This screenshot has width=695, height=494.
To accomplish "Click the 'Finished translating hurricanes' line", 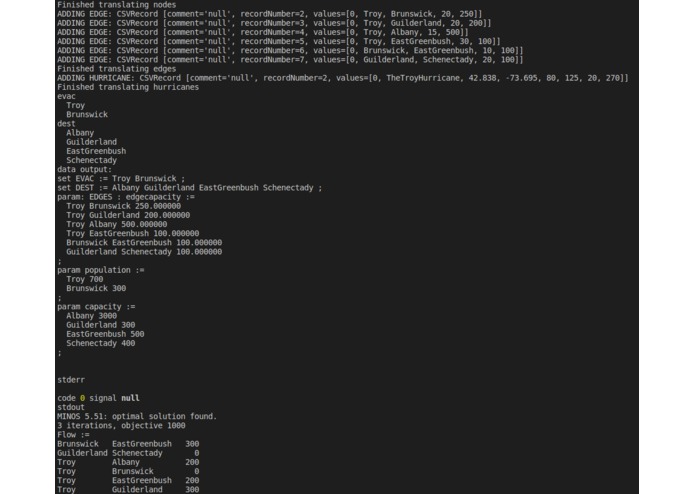I will (x=128, y=87).
